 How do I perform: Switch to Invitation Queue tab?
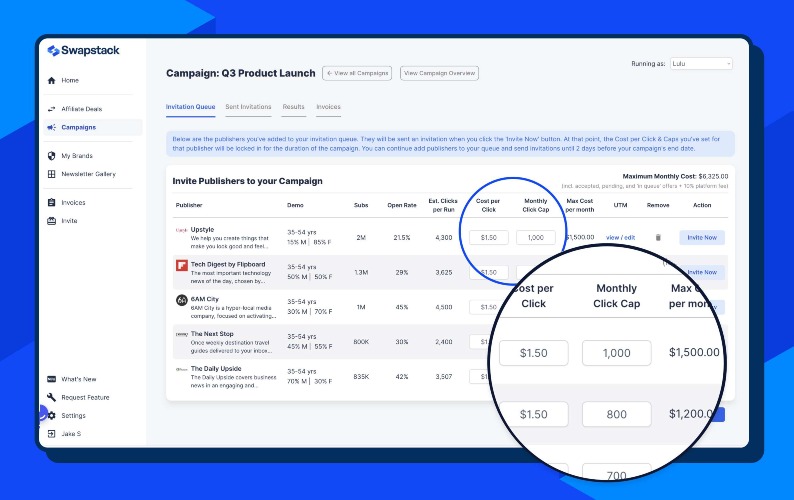(190, 107)
